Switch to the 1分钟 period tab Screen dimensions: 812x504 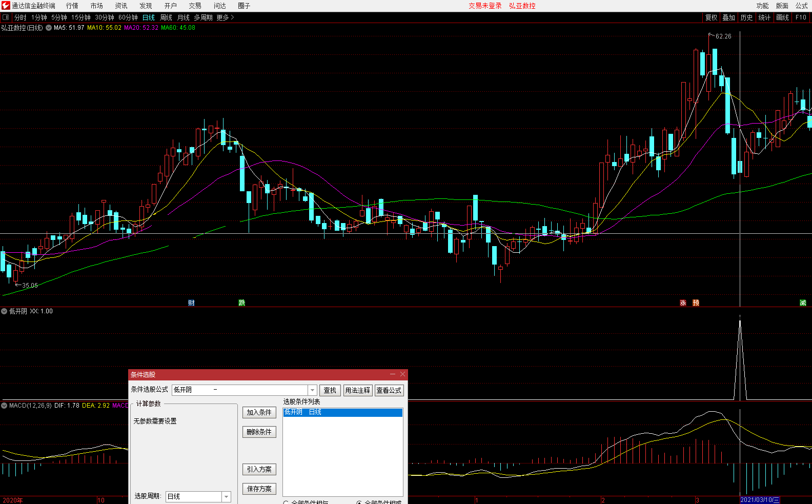coord(39,17)
